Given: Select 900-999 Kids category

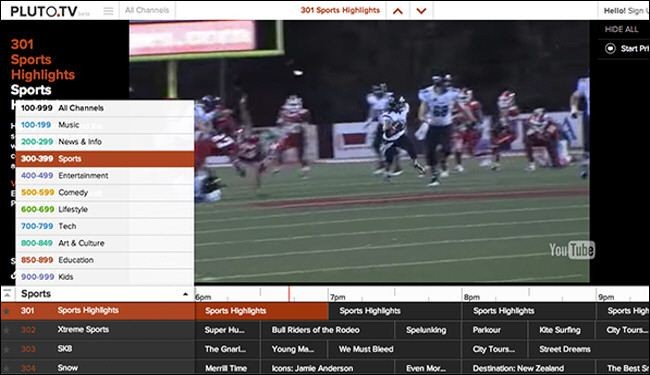Looking at the screenshot, I should pos(105,277).
